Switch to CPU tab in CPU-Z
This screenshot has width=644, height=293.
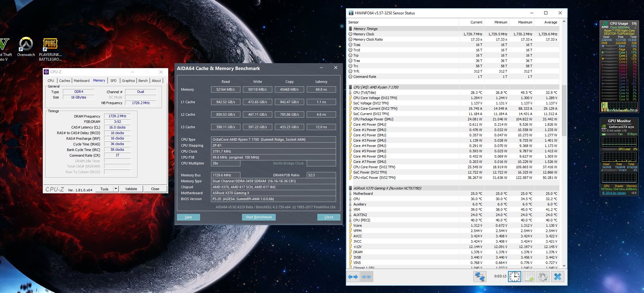click(x=51, y=81)
